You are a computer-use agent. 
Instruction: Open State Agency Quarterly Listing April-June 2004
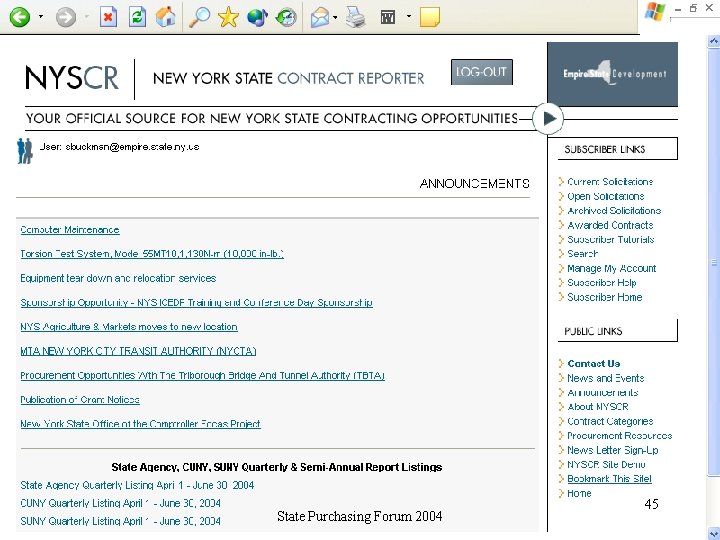click(x=137, y=485)
